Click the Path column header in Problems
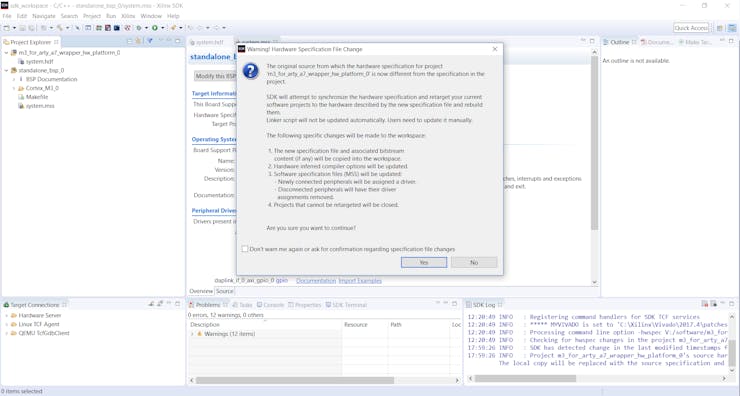Viewport: 740px width, 396px height. (x=419, y=325)
